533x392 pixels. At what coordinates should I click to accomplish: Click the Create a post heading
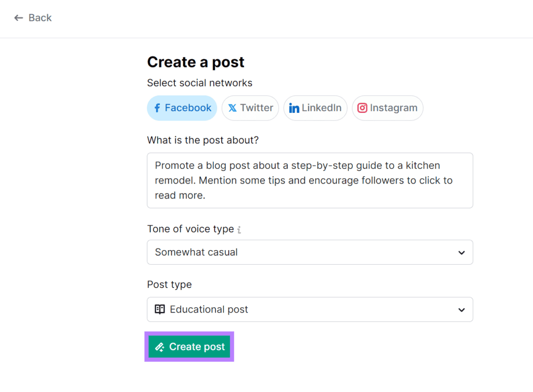(x=196, y=62)
